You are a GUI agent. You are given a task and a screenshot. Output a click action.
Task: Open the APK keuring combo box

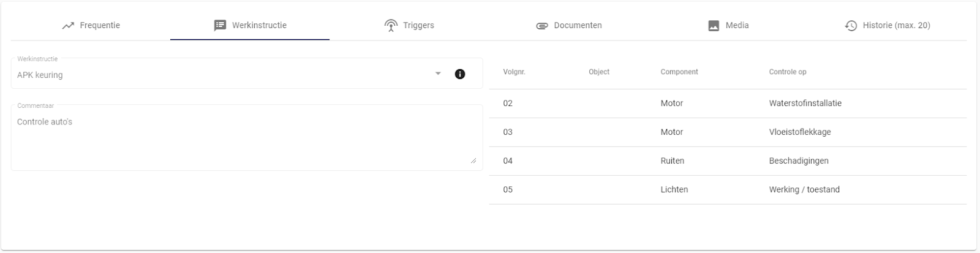[221, 75]
